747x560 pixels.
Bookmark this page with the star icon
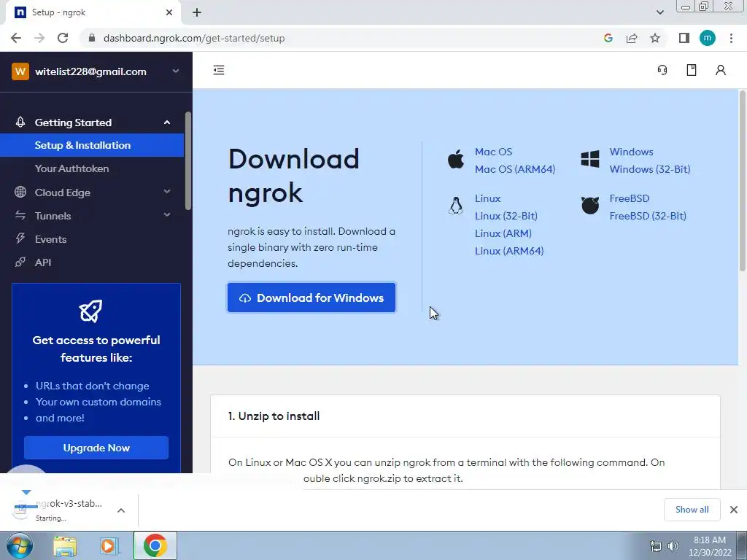pos(655,38)
